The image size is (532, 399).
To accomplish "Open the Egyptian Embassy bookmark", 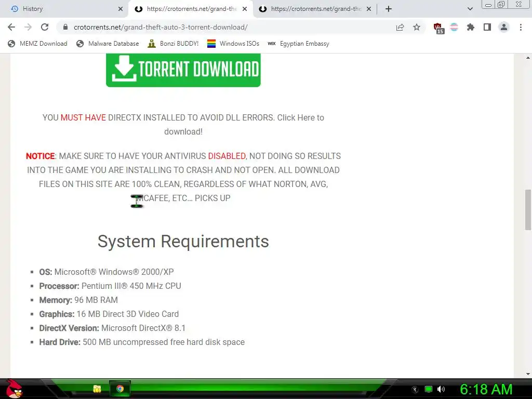I will [298, 44].
